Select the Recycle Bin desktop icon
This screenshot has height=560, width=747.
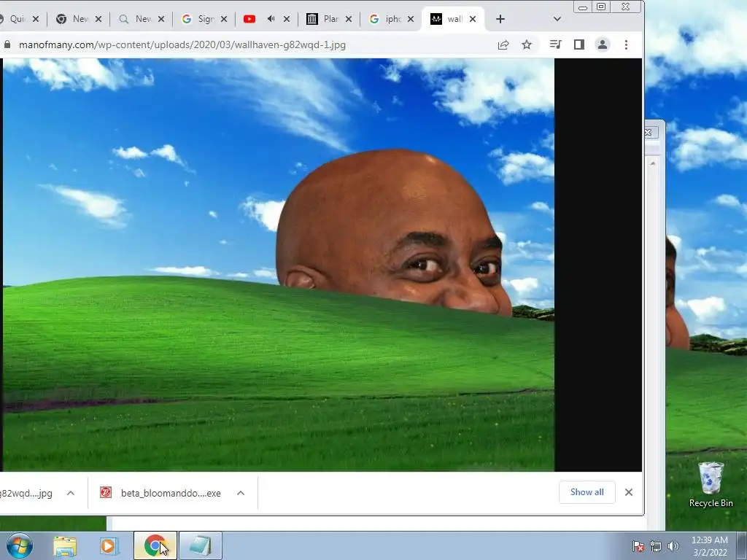coord(711,485)
